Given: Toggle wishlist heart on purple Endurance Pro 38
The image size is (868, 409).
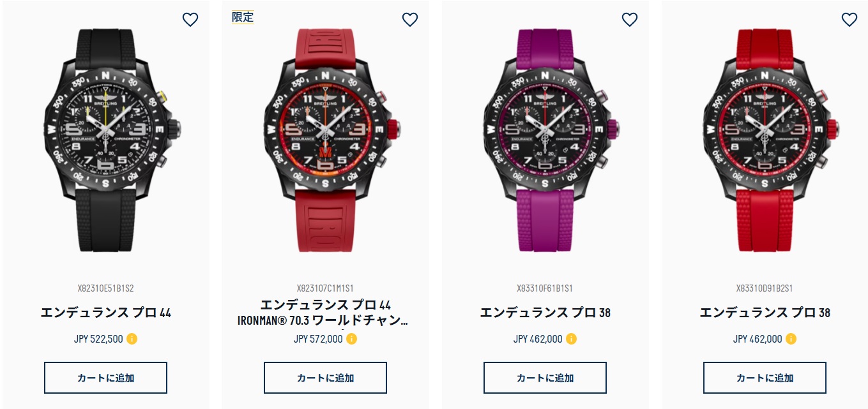Looking at the screenshot, I should (630, 20).
